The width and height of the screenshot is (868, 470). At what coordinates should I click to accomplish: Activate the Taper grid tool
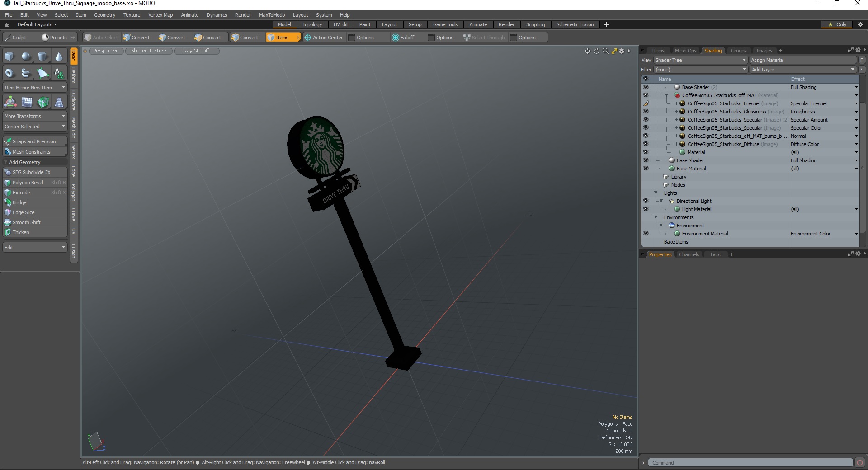point(59,102)
